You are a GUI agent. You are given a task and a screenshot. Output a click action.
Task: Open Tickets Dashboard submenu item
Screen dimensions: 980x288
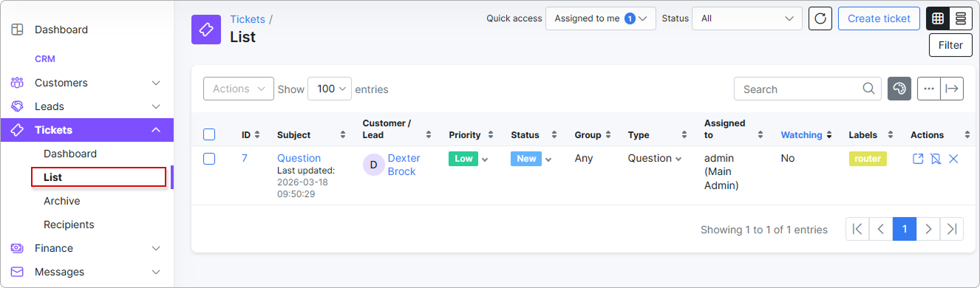70,154
